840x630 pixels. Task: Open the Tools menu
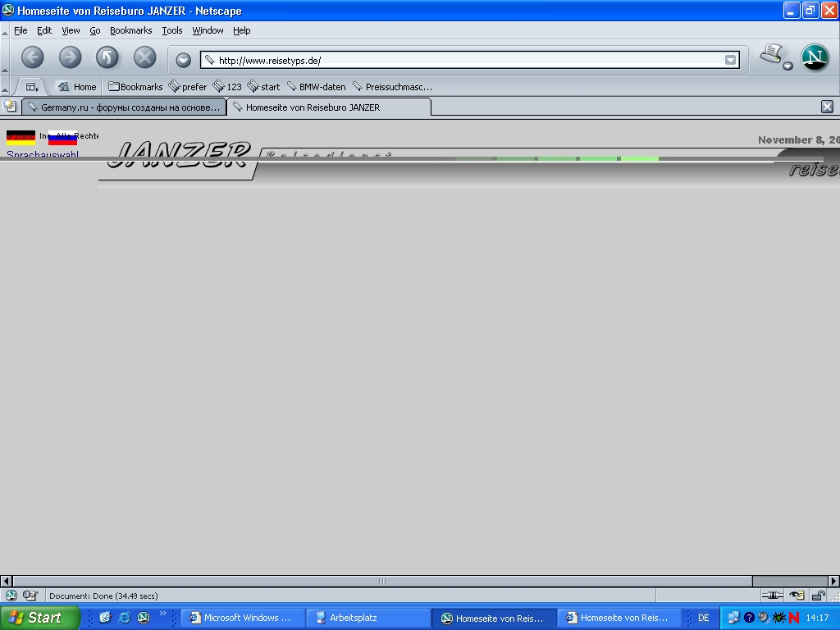(172, 30)
